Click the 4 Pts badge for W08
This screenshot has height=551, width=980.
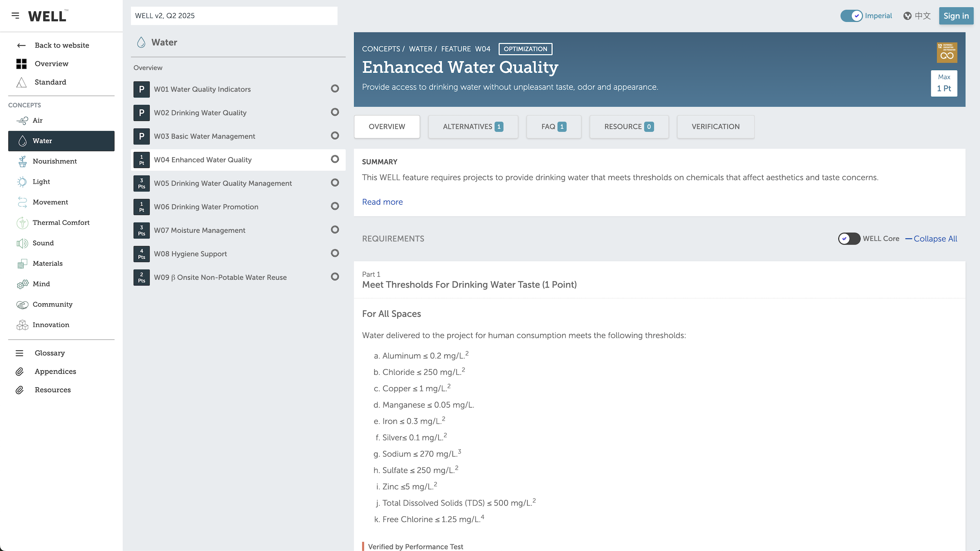click(x=142, y=254)
